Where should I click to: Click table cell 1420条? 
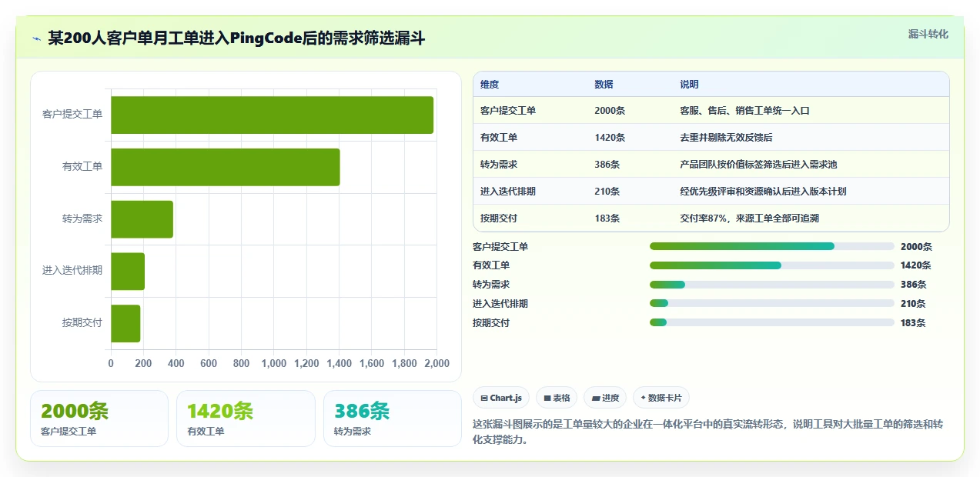pyautogui.click(x=610, y=138)
